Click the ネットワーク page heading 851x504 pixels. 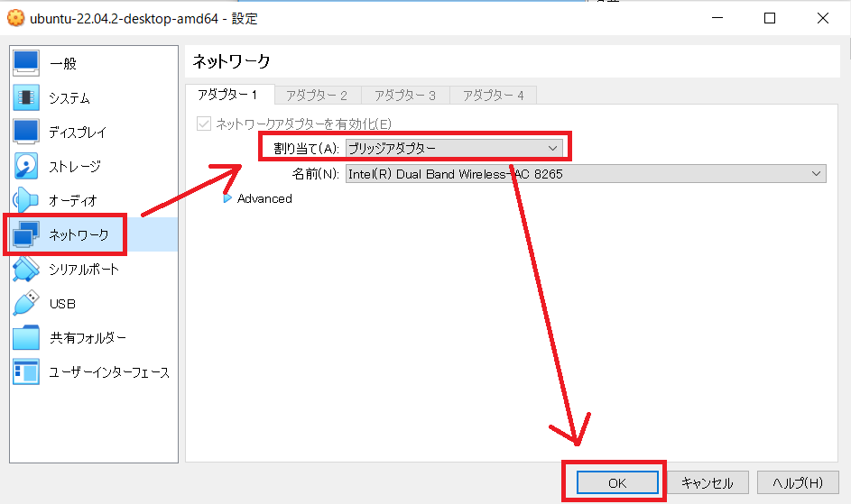tap(231, 61)
